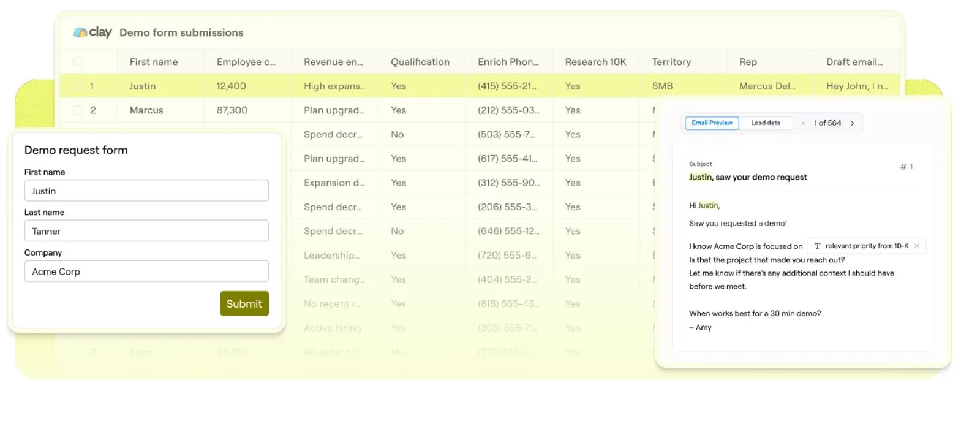The height and width of the screenshot is (421, 980).
Task: Focus the First name input field
Action: pyautogui.click(x=146, y=191)
